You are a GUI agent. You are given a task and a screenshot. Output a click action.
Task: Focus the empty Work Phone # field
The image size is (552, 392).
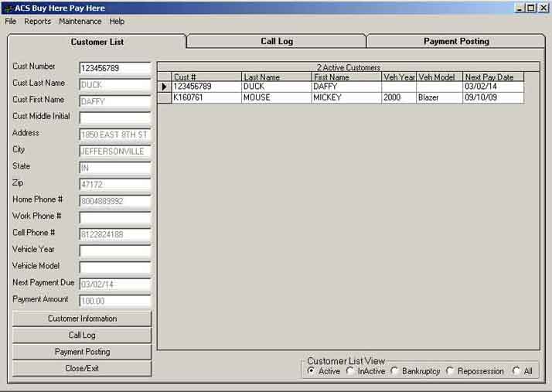(x=115, y=218)
